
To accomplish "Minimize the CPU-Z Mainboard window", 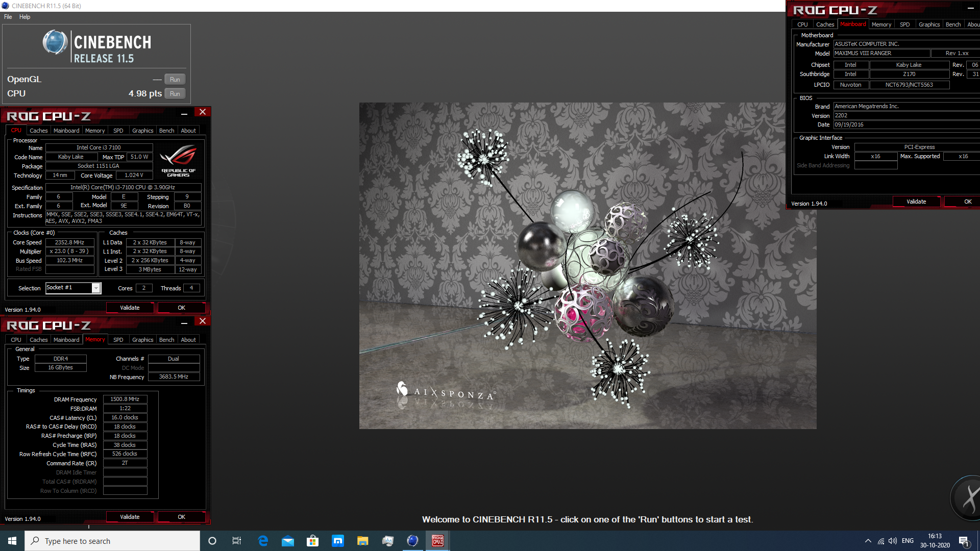I will 970,8.
